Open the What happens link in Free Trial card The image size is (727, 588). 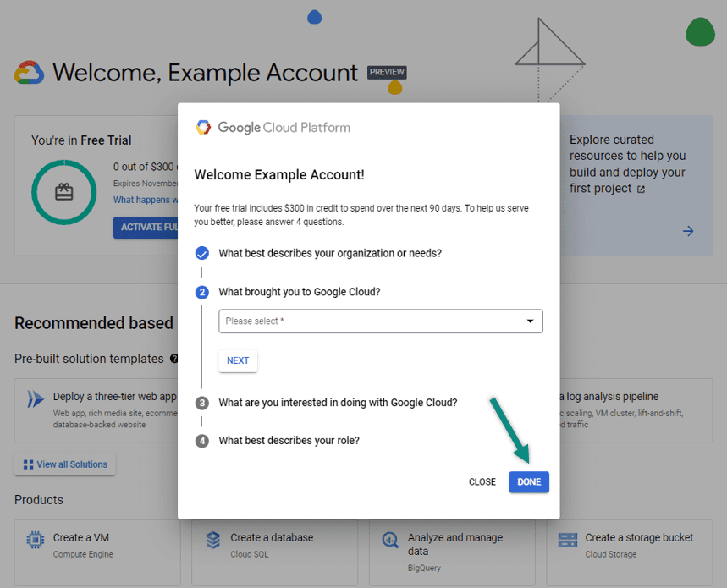click(x=146, y=200)
